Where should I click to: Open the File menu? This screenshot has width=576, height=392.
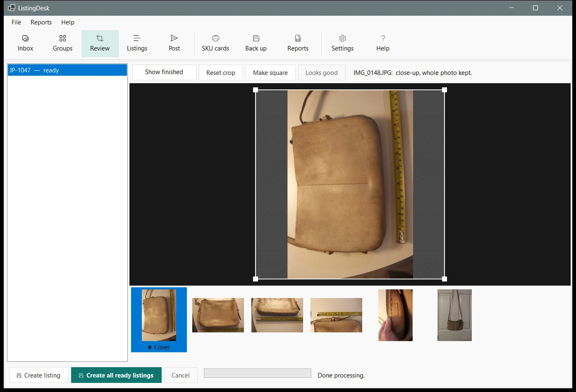coord(16,22)
